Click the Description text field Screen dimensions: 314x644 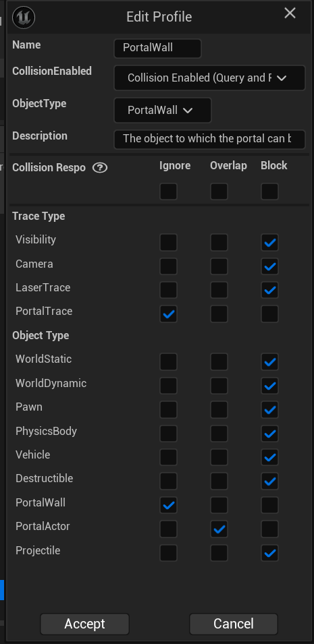[x=209, y=139]
